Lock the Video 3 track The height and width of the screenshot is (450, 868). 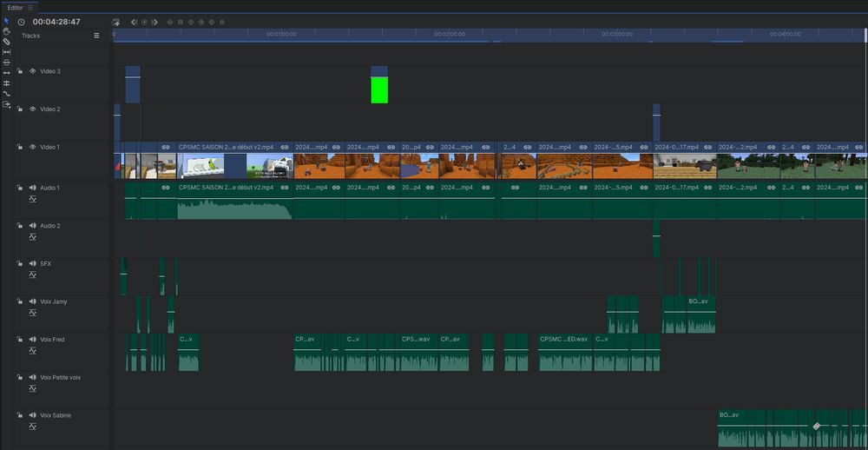click(19, 71)
